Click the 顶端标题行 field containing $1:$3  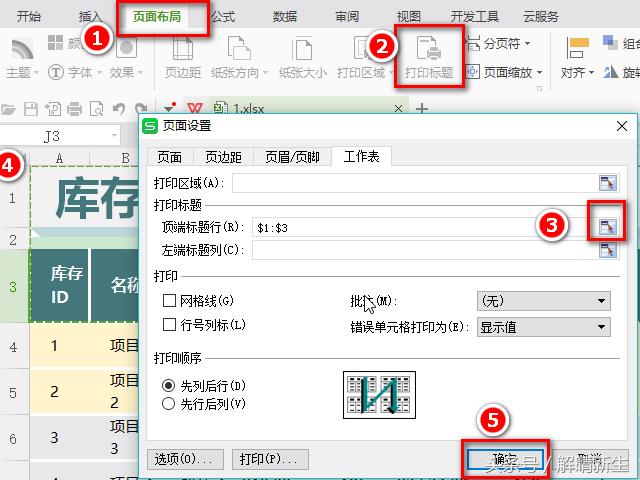(x=424, y=227)
